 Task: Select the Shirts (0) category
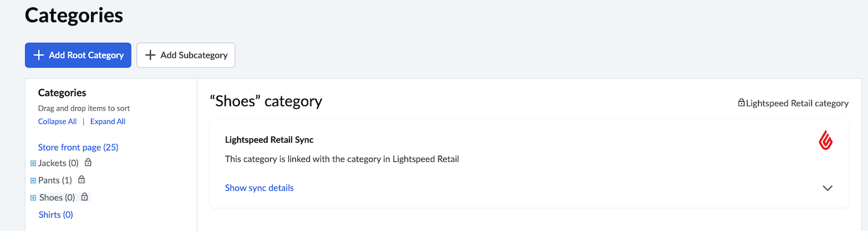click(x=55, y=214)
